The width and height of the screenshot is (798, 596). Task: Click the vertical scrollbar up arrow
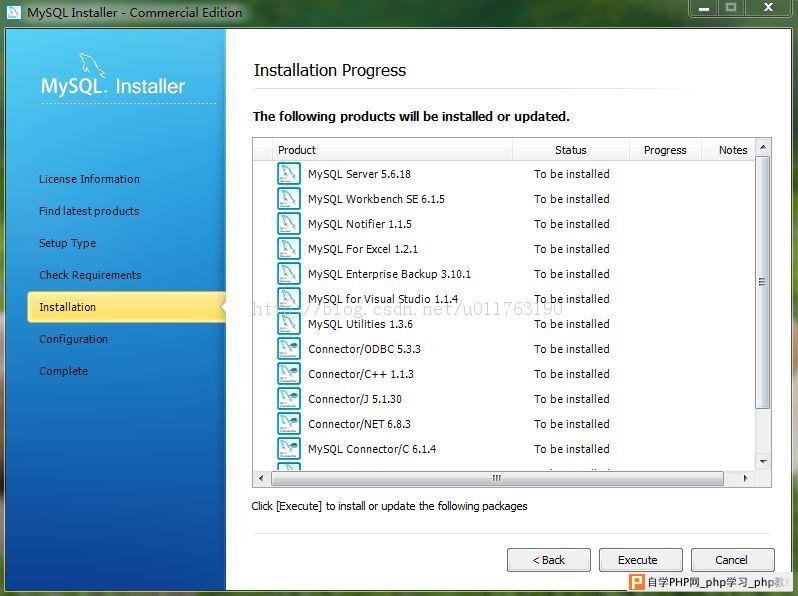coord(762,148)
